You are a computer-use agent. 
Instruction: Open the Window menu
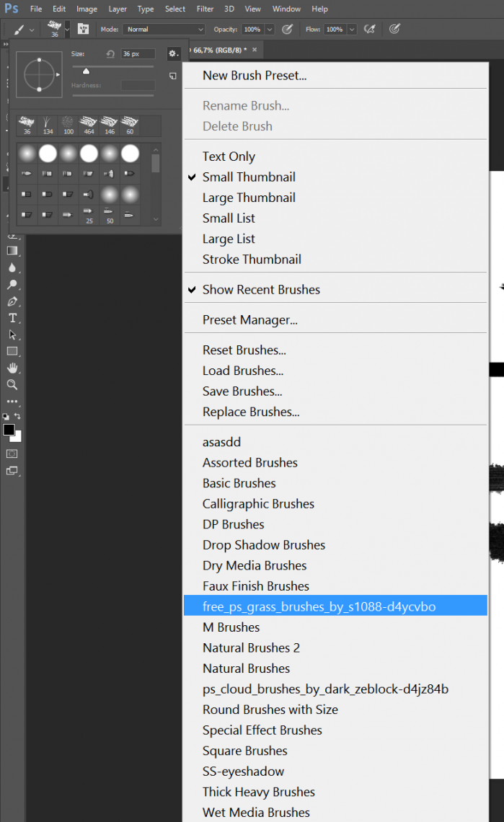tap(286, 9)
